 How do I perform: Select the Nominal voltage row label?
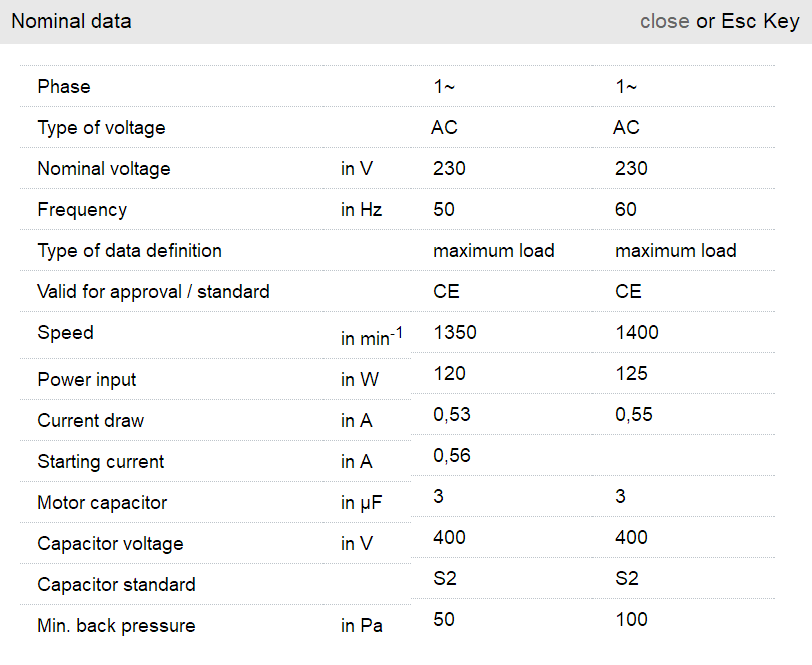(x=104, y=169)
